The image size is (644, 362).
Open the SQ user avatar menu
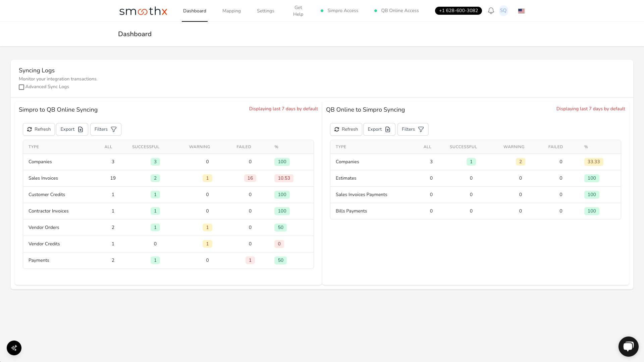click(503, 11)
